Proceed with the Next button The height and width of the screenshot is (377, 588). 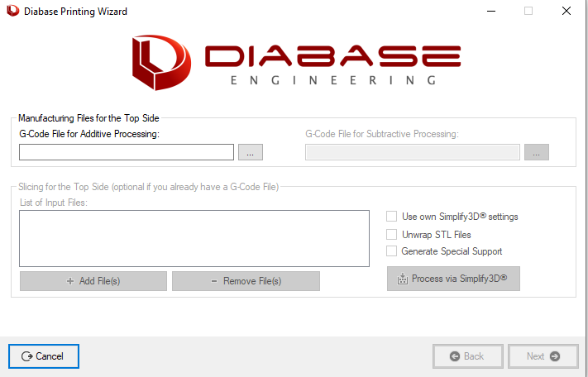(543, 356)
